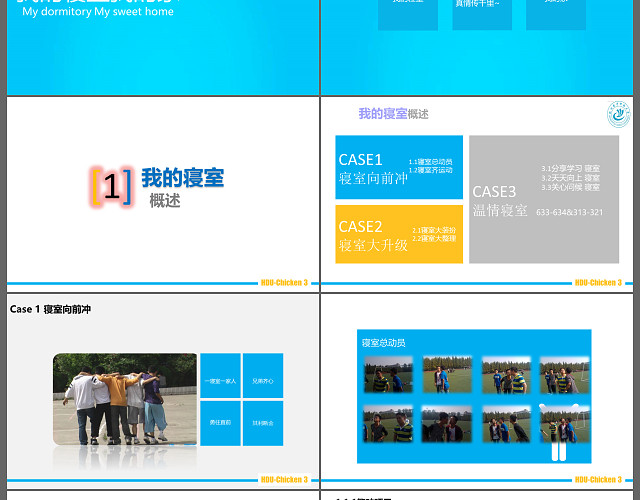This screenshot has width=640, height=500.
Task: Click the 概述 subtitle under 我的寝室
Action: coord(164,200)
